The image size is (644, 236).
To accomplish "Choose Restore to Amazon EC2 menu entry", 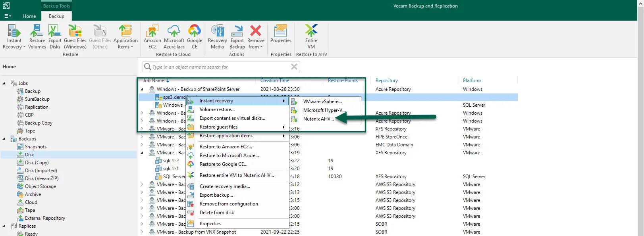I will point(237,147).
